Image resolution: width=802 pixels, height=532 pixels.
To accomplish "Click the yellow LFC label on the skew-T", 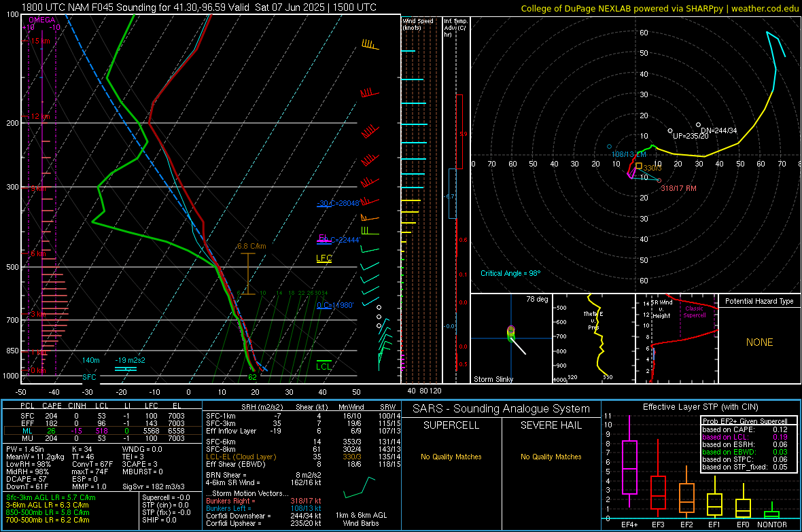I will pos(324,258).
